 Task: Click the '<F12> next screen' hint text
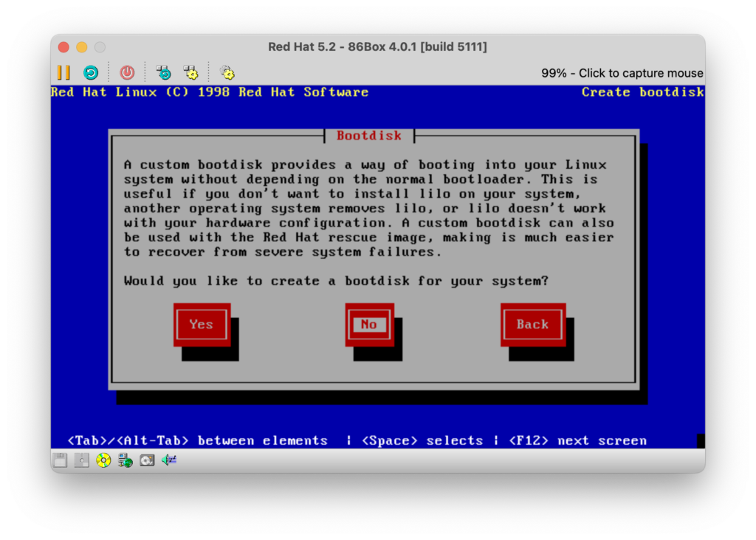coord(577,440)
